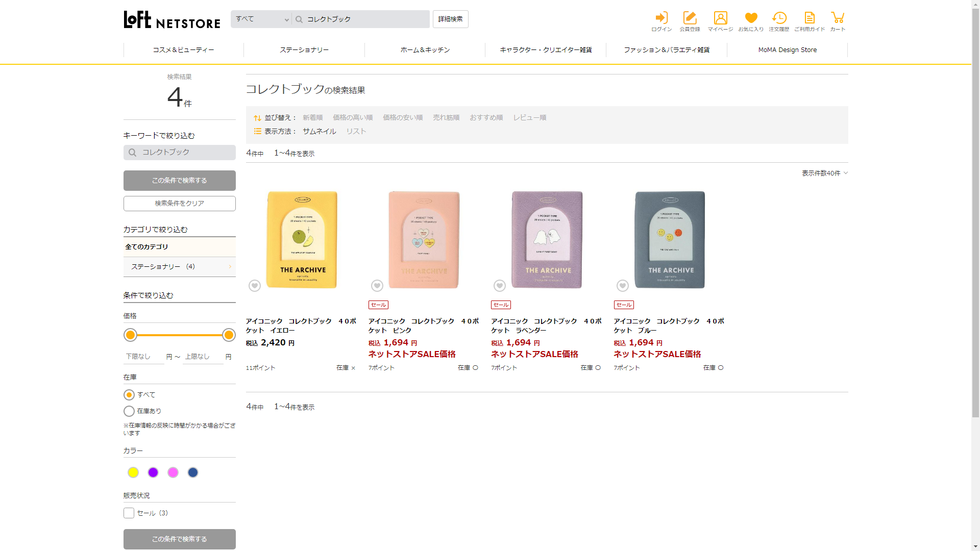
Task: Click the blue Collect Book thumbnail
Action: click(x=670, y=240)
